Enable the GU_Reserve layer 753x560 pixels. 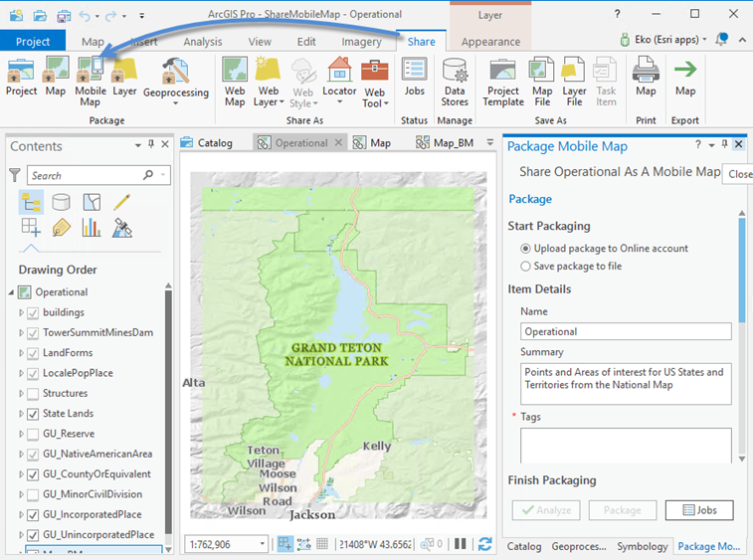tap(33, 435)
